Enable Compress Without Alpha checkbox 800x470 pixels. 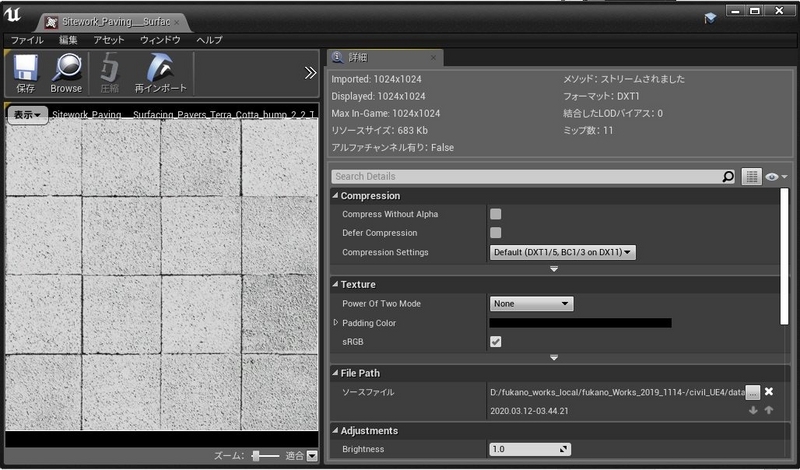(x=495, y=214)
